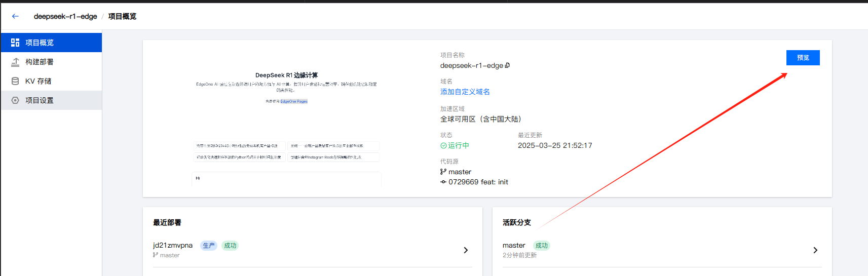The height and width of the screenshot is (276, 868).
Task: Click the master branch icon under 代码源
Action: pyautogui.click(x=443, y=172)
